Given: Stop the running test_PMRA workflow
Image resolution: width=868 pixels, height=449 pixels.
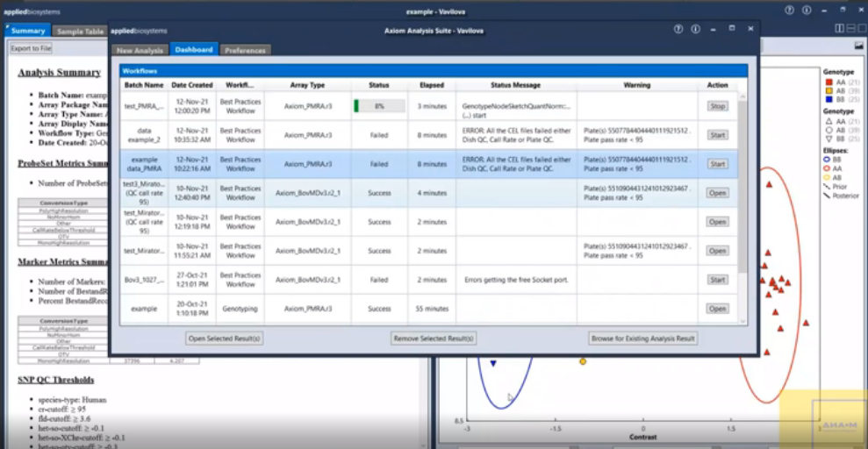Looking at the screenshot, I should pyautogui.click(x=717, y=106).
